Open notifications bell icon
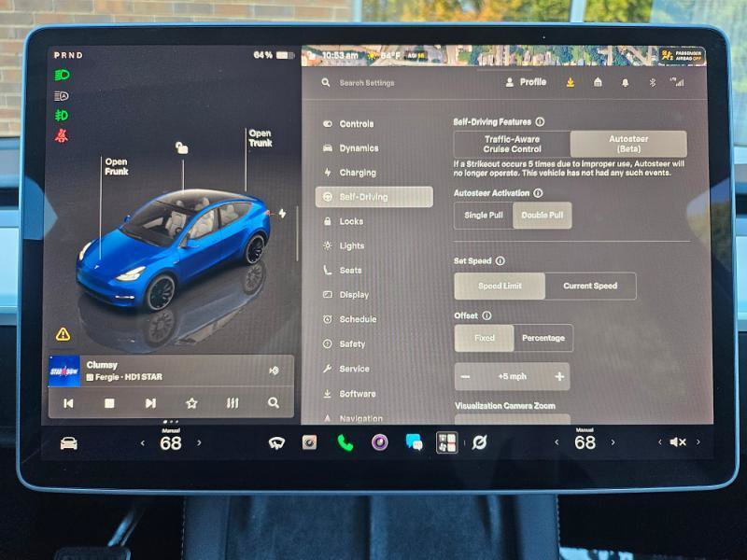Screen dimensions: 747x560 625,83
